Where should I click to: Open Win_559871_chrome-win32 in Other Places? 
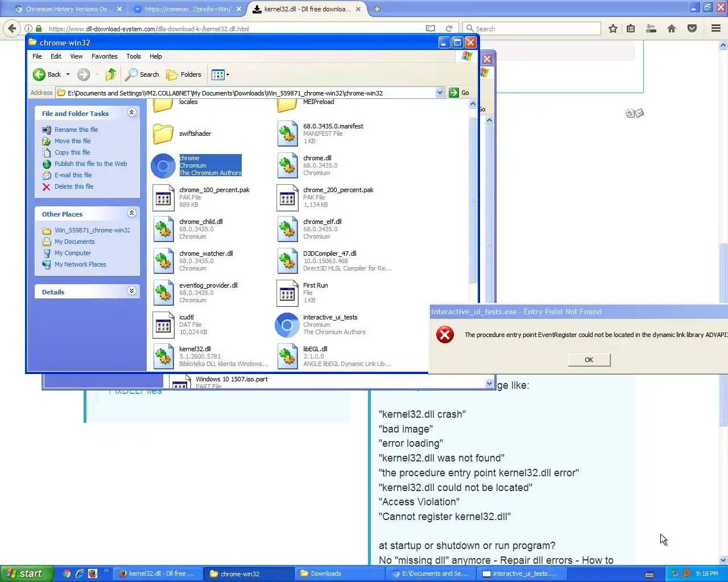tap(92, 230)
